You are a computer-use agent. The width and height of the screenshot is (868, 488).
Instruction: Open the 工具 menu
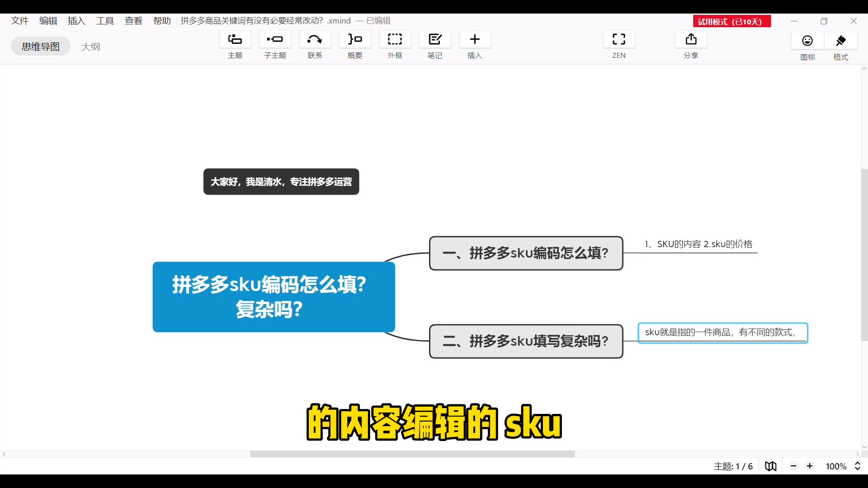point(104,20)
